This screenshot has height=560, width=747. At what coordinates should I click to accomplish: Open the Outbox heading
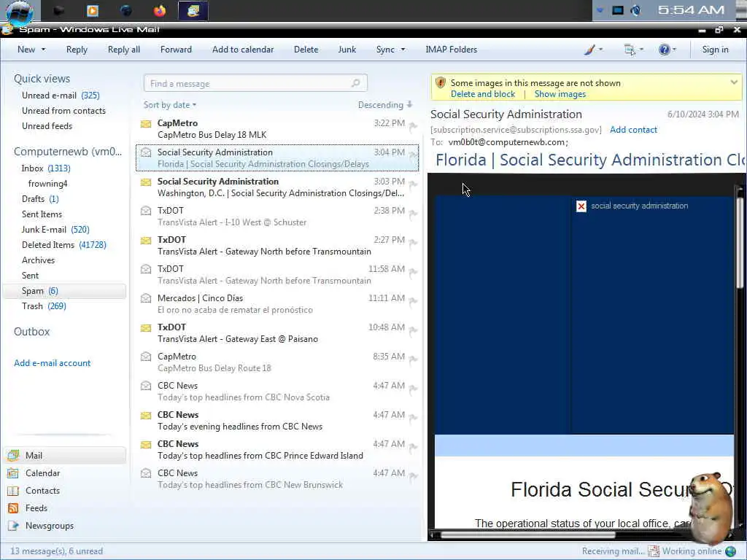click(x=31, y=332)
